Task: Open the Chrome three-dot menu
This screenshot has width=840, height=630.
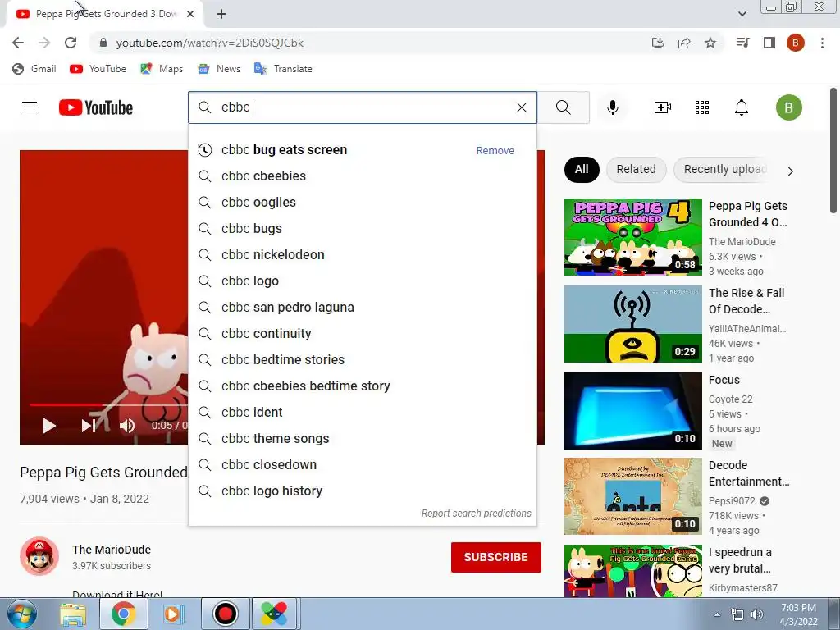Action: point(822,43)
